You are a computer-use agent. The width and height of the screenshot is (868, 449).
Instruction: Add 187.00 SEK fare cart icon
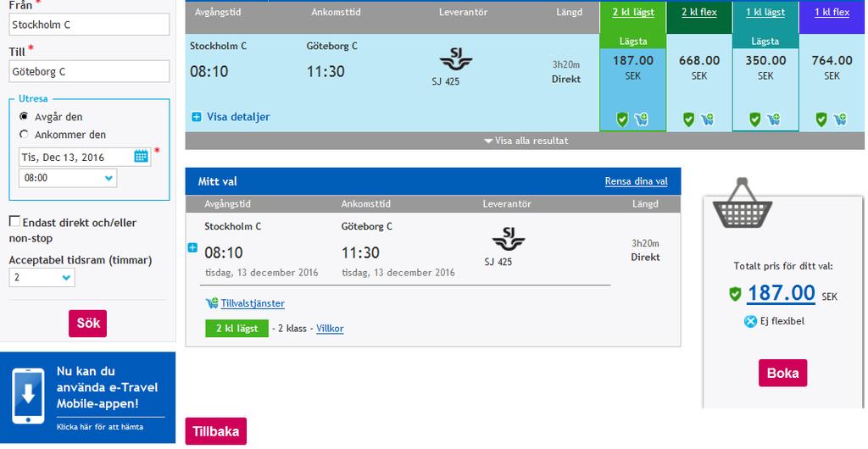coord(641,119)
